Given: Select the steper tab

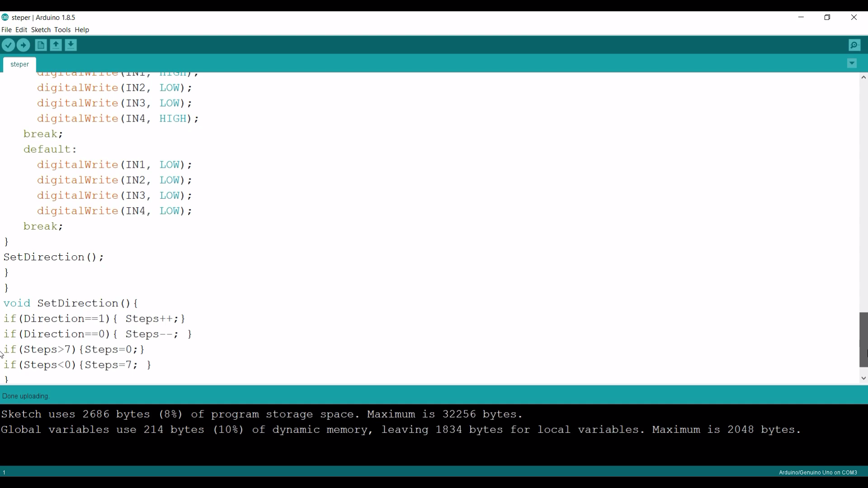Looking at the screenshot, I should pyautogui.click(x=19, y=65).
